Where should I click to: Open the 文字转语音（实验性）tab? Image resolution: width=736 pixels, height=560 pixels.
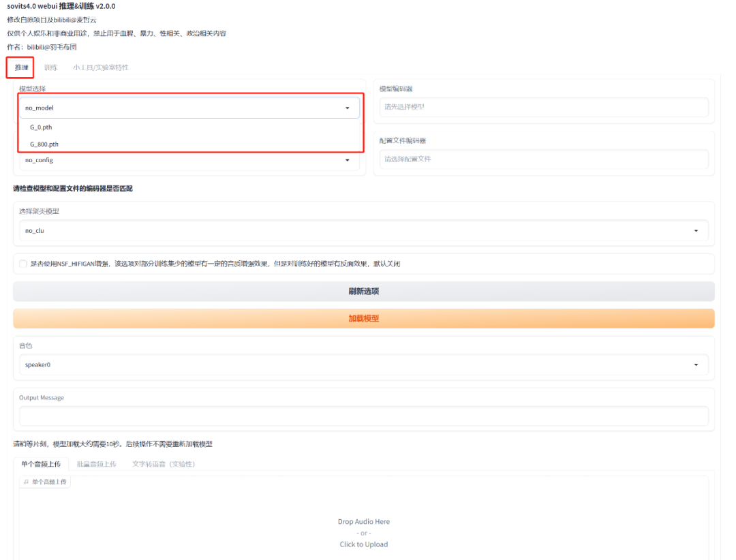click(164, 464)
